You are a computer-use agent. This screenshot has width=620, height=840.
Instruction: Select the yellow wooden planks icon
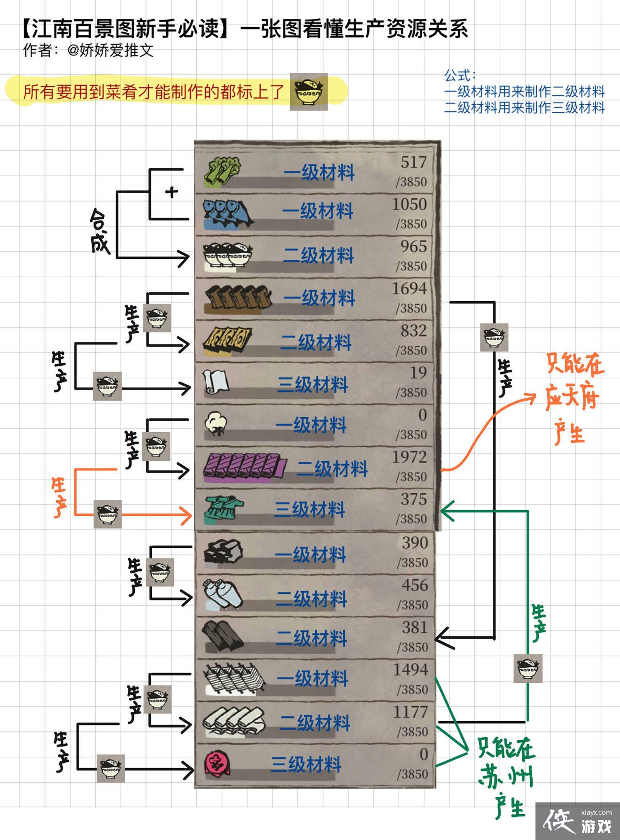point(227,341)
